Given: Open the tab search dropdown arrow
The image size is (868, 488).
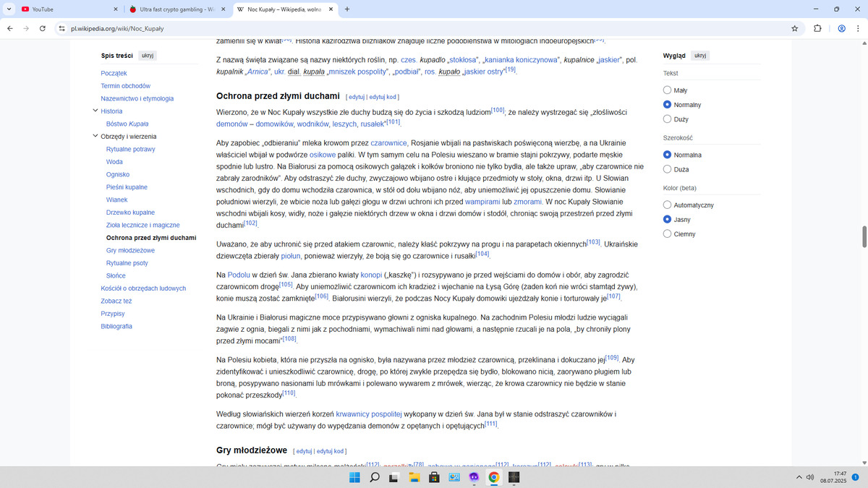Looking at the screenshot, I should pos(9,9).
